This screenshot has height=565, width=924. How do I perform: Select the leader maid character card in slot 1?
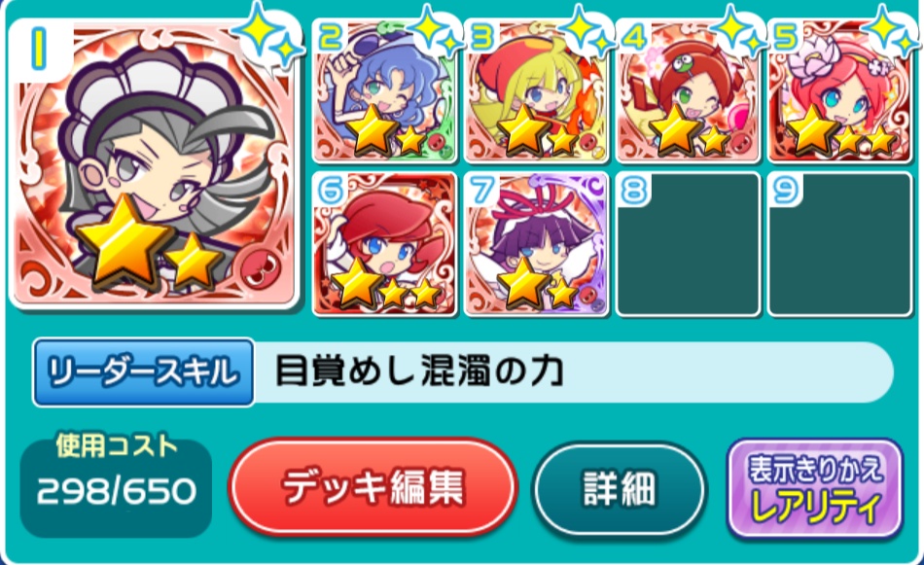155,163
